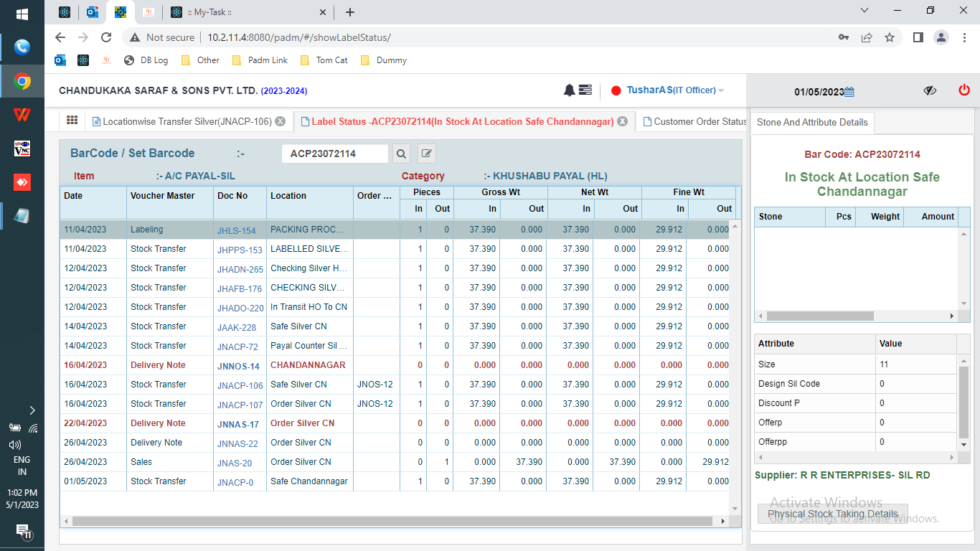This screenshot has height=551, width=980.
Task: Open the apps grid menu icon
Action: click(72, 121)
